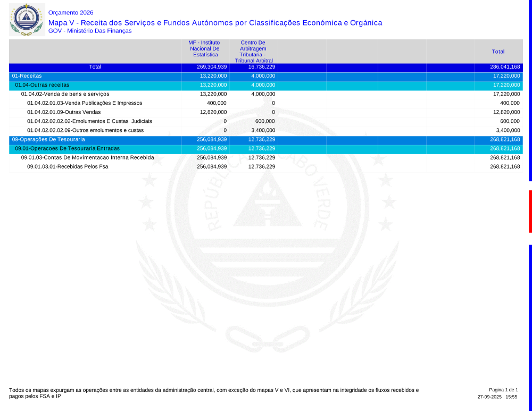Select the "MF - Instituto Nacional De Estatística" column header
Image resolution: width=532 pixels, height=411 pixels.
click(204, 48)
